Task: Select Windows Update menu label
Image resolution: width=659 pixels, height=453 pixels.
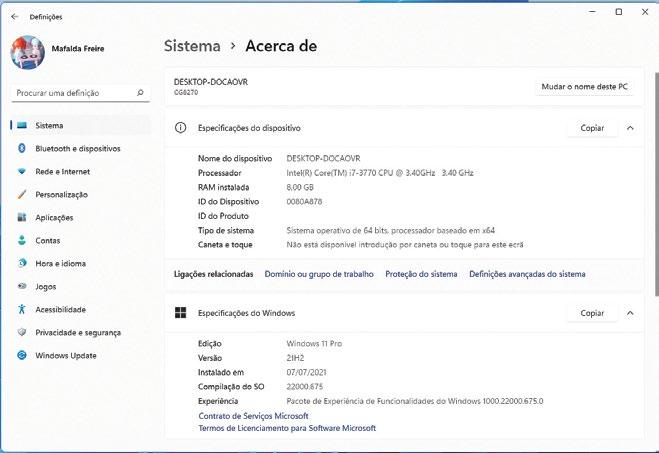Action: point(66,356)
